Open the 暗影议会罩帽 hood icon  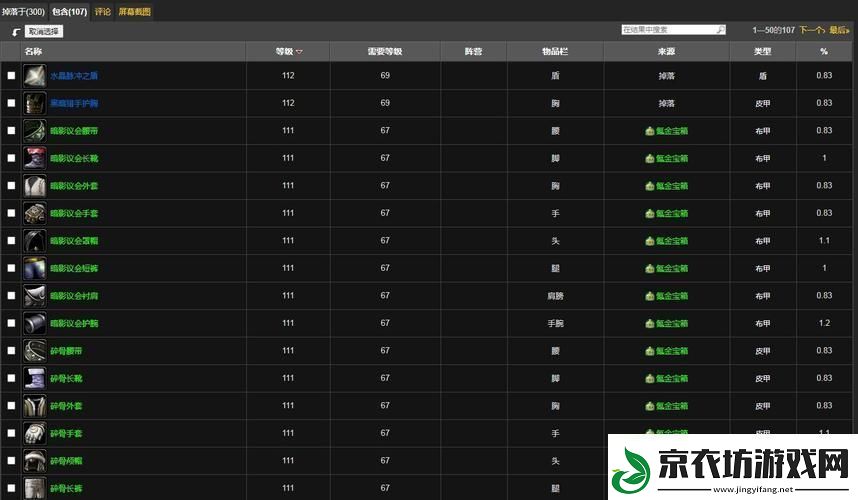(x=34, y=241)
